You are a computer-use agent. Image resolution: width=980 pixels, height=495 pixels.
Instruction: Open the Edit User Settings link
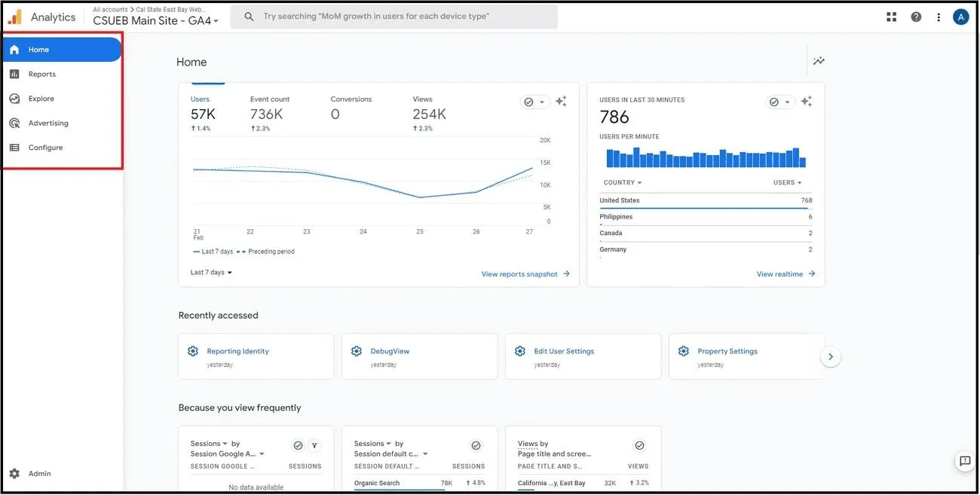click(x=564, y=351)
